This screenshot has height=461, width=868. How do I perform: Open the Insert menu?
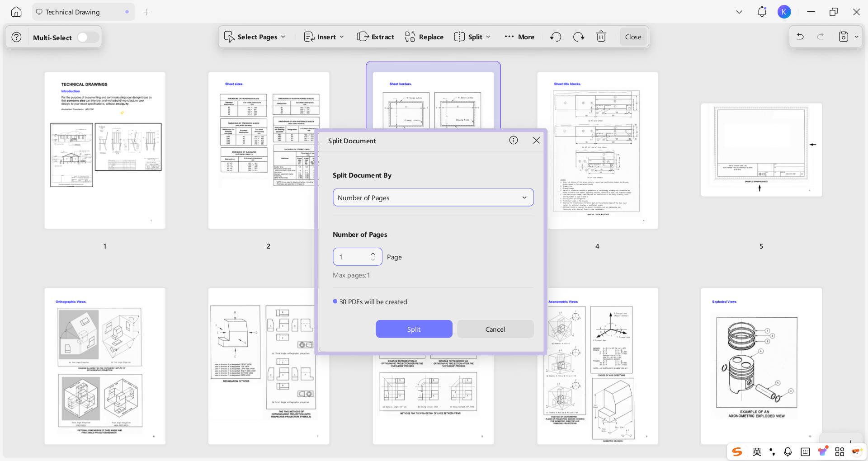point(324,37)
